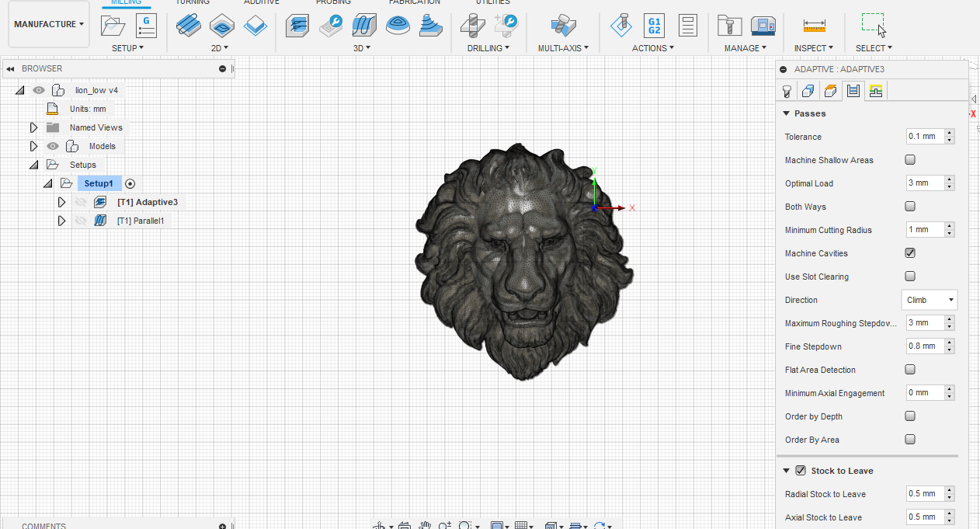Click the NC Program G-code icon in Setup
Screen dimensions: 980x529
(x=146, y=26)
